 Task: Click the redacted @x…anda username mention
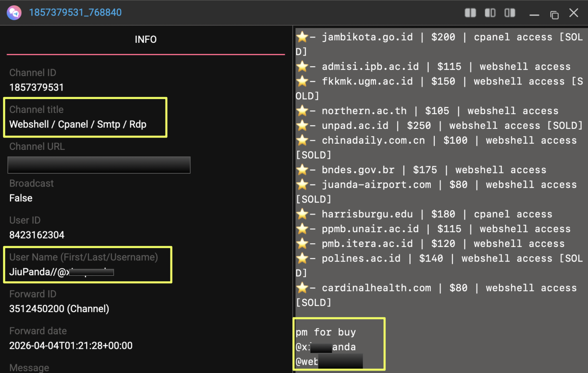pos(326,347)
